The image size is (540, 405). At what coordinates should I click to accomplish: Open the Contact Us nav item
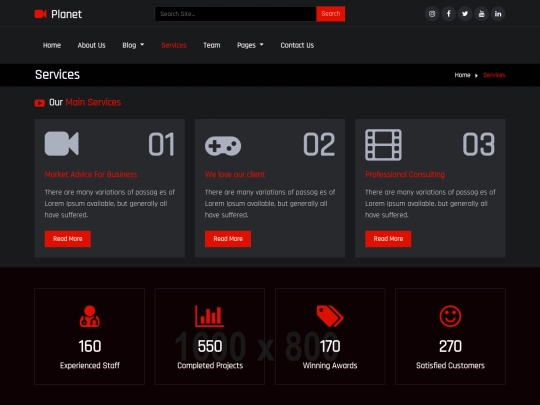tap(297, 45)
